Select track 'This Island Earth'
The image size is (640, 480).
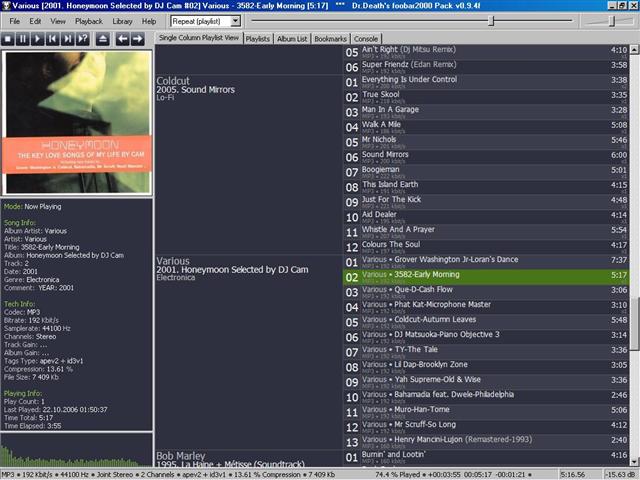coord(486,187)
